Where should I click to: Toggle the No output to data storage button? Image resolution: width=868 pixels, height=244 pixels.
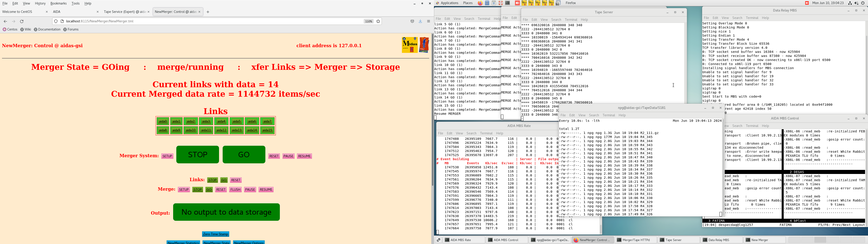click(226, 212)
